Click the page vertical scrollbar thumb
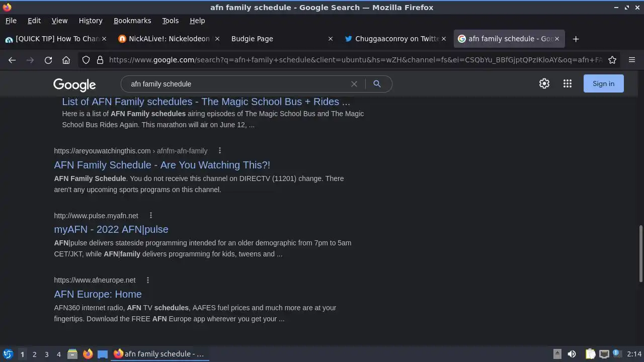This screenshot has height=362, width=644. [640, 254]
